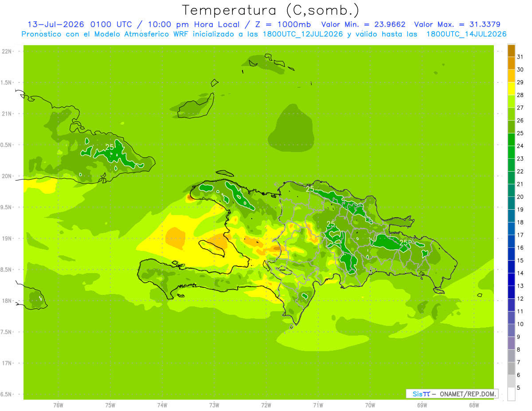
Task: Click the '72W' longitude label
Action: [266, 405]
